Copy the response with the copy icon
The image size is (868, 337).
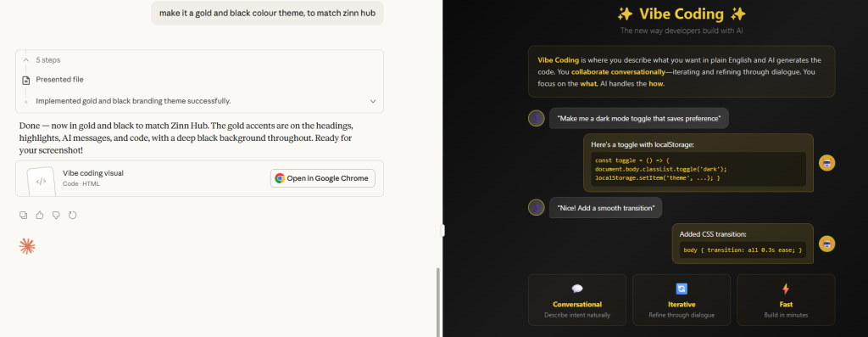point(23,215)
